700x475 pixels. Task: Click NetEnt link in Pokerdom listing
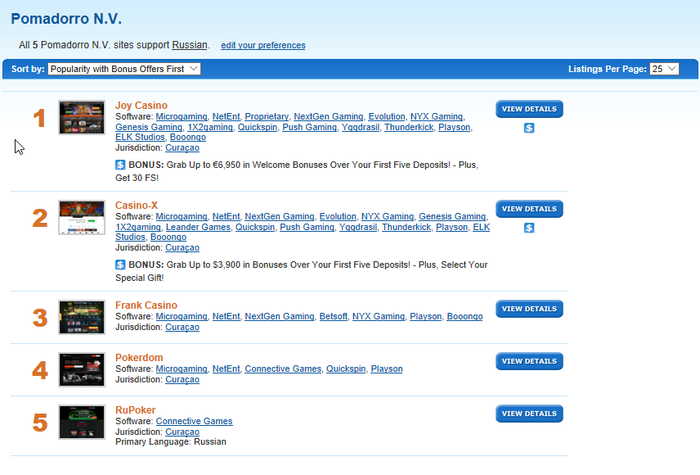coord(226,369)
